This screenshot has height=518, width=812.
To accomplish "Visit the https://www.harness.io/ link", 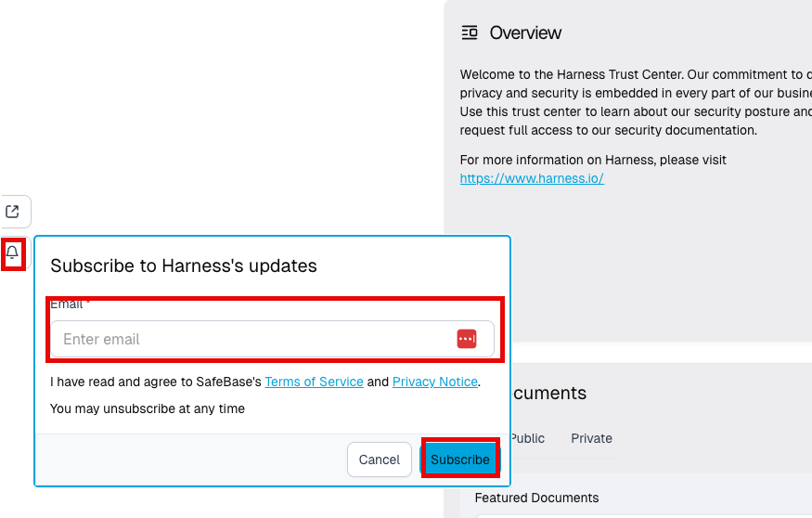I will click(532, 178).
